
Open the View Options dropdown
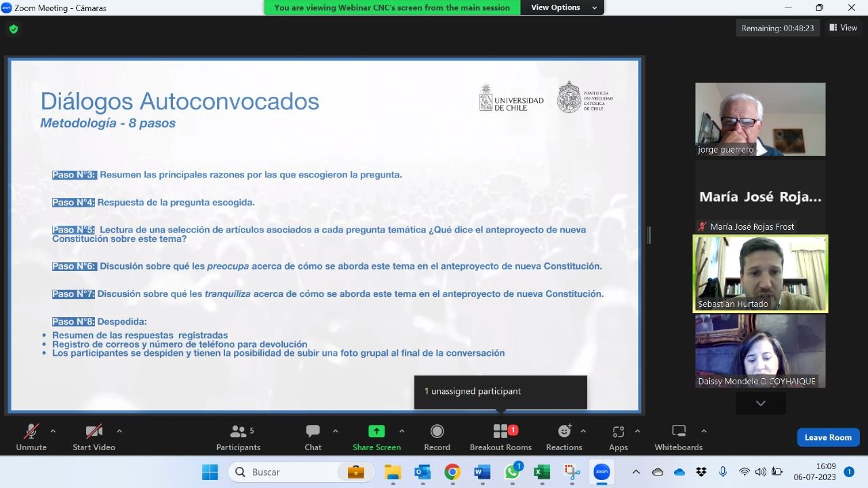(x=561, y=7)
